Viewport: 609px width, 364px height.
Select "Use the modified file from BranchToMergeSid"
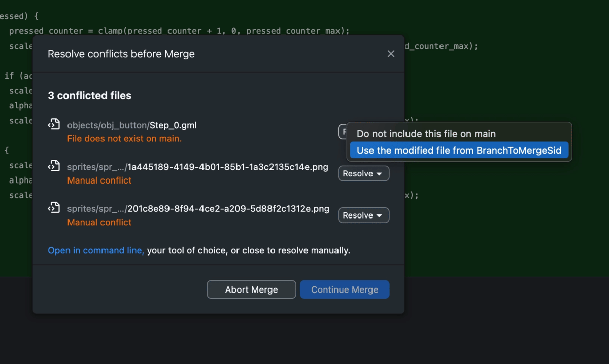(x=459, y=150)
